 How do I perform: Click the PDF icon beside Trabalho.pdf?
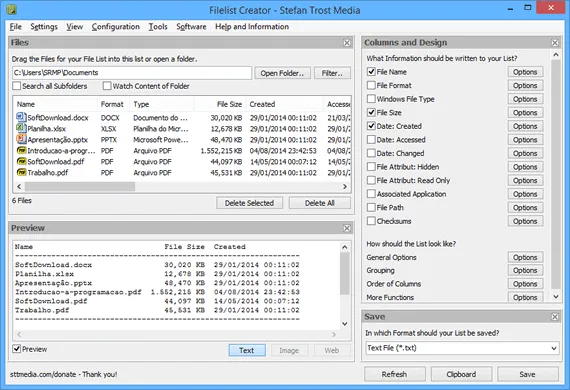coord(21,172)
